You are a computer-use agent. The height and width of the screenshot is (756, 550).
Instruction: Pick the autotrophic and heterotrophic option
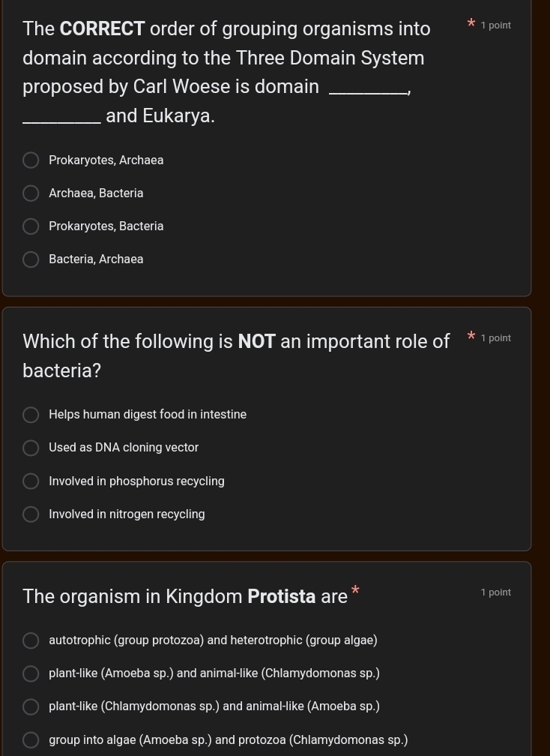[x=31, y=640]
